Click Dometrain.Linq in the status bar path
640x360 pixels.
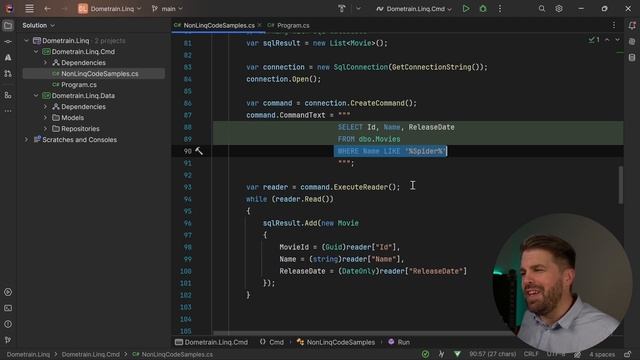click(x=28, y=354)
